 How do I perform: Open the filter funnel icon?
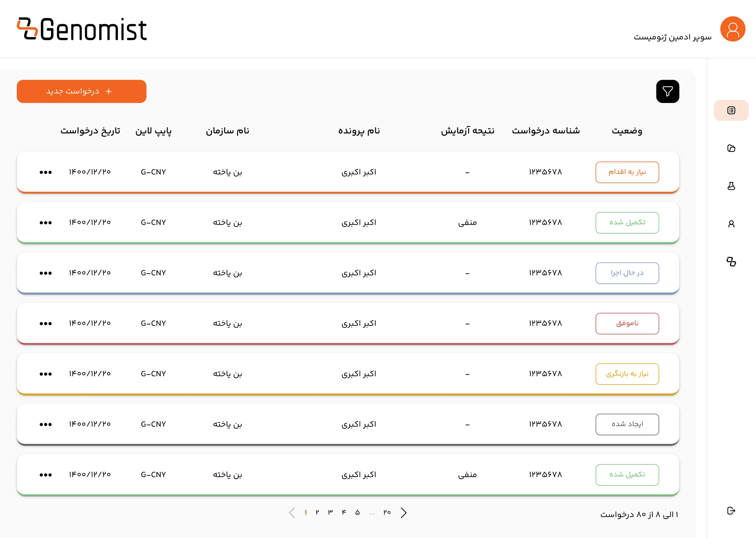[x=667, y=91]
